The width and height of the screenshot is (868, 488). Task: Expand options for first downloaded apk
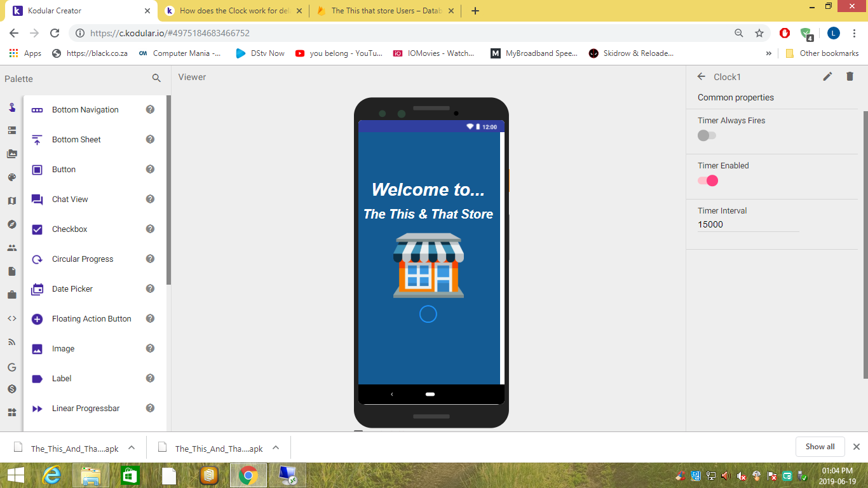(132, 447)
